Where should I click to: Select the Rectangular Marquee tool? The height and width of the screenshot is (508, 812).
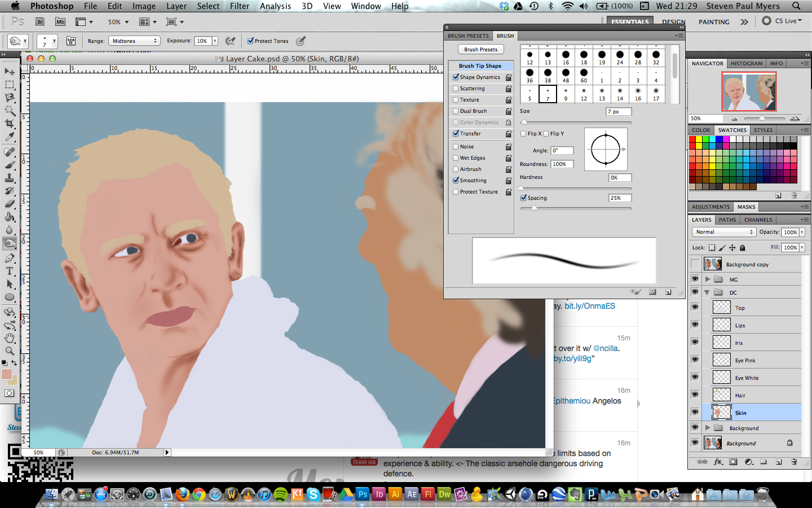coord(10,85)
